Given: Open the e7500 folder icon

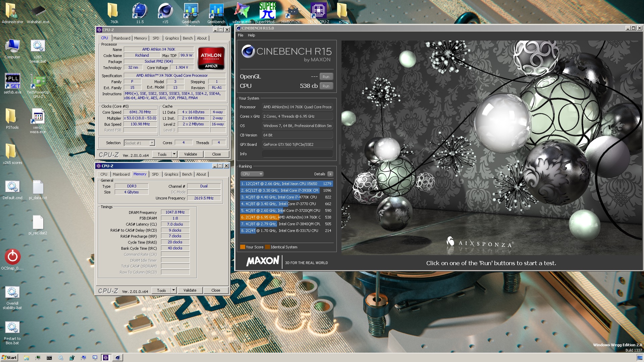Looking at the screenshot, I should [343, 12].
